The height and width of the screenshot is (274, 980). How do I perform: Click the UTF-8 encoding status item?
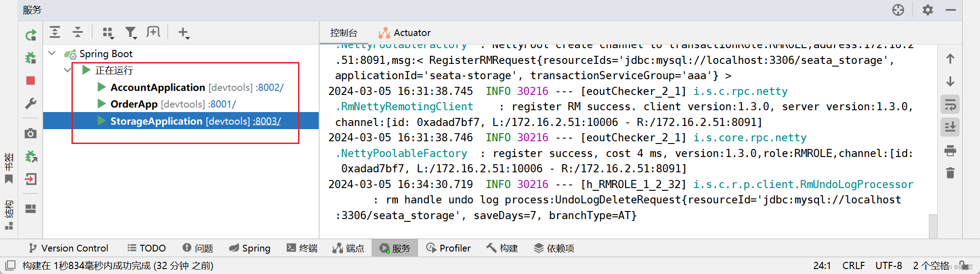point(889,265)
